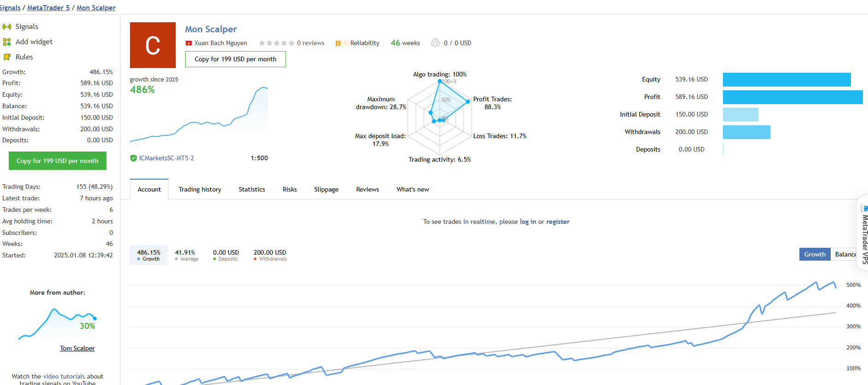Open the Trading history tab
The image size is (868, 385).
(x=200, y=189)
